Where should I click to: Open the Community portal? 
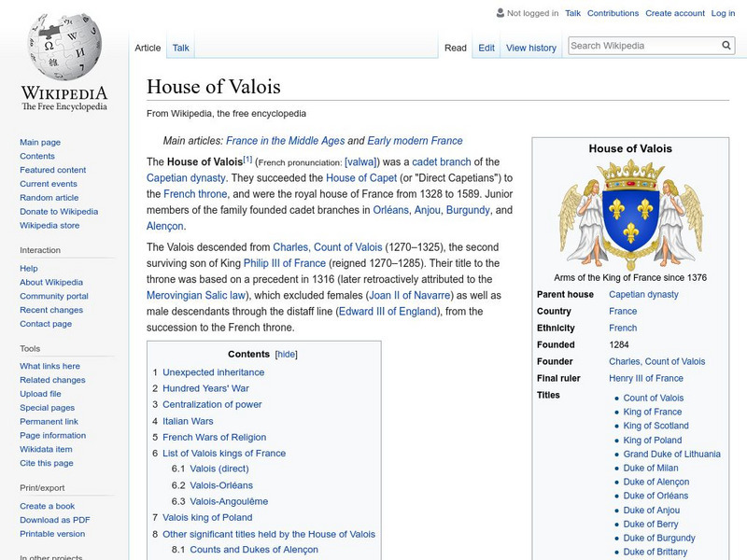54,296
